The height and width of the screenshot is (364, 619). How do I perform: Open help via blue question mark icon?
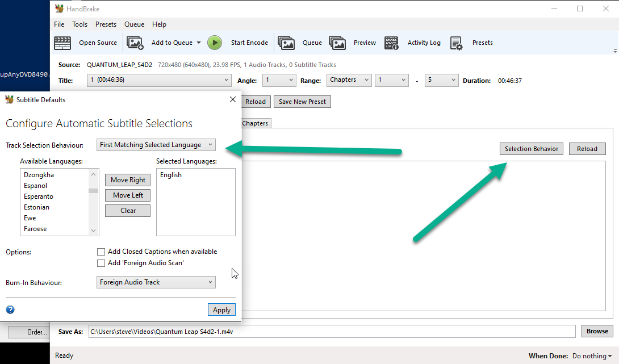(x=10, y=309)
